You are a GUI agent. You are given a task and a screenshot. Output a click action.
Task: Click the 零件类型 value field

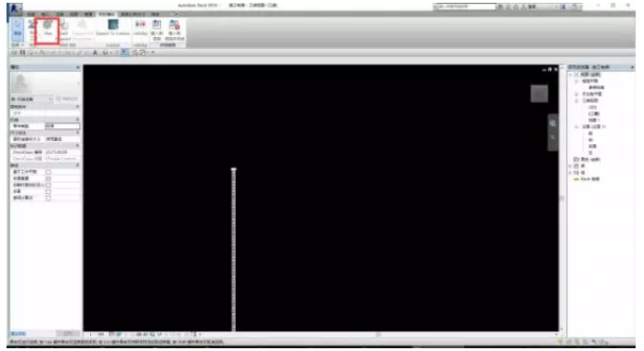point(62,126)
